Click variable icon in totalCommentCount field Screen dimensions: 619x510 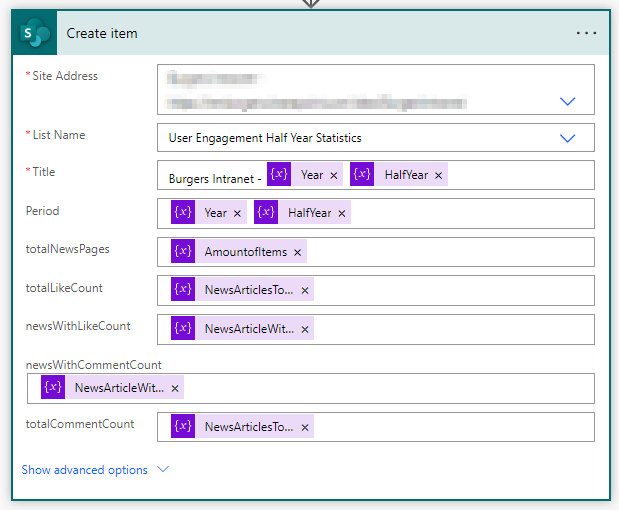183,426
